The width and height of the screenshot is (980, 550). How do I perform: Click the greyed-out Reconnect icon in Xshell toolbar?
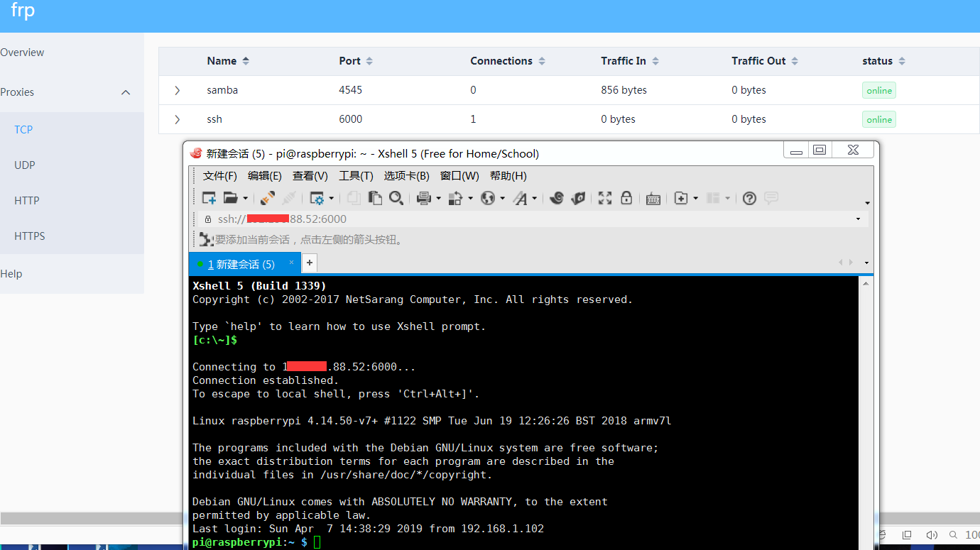[289, 198]
